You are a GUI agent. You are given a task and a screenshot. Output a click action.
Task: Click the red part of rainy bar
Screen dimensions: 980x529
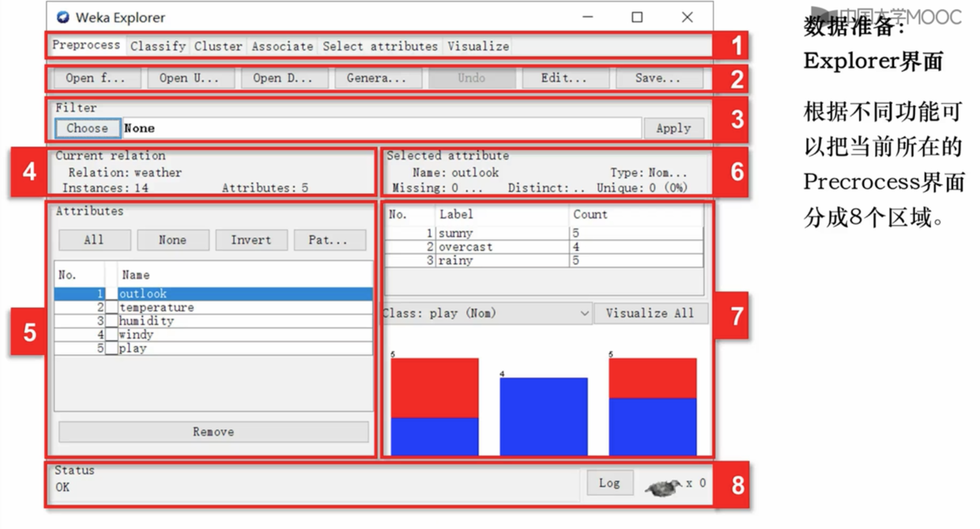[x=653, y=379]
